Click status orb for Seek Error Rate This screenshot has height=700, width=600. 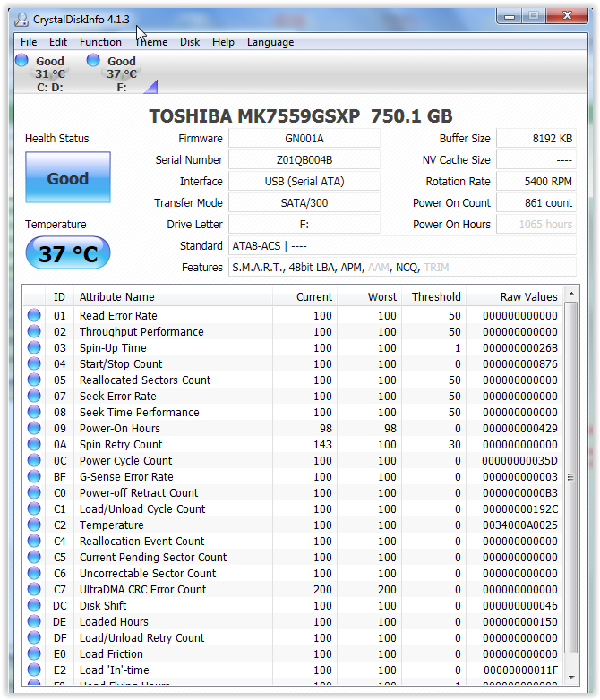tap(34, 396)
